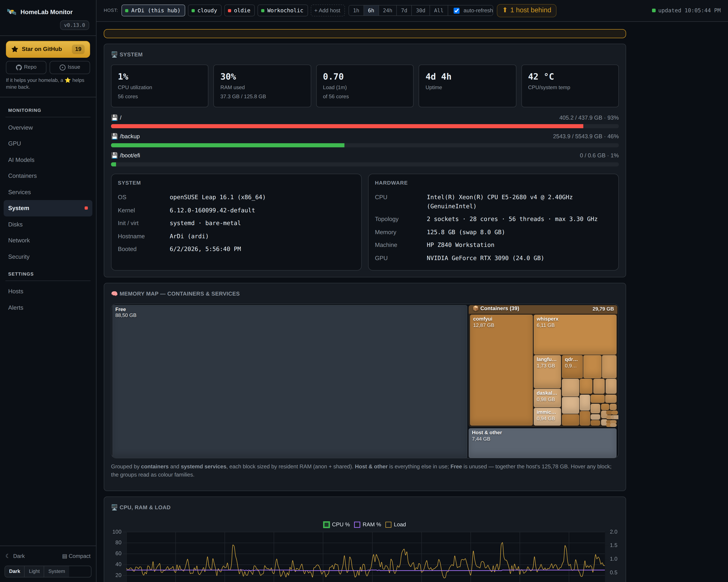Open the GitHub Repo link
Image resolution: width=728 pixels, height=582 pixels.
26,67
